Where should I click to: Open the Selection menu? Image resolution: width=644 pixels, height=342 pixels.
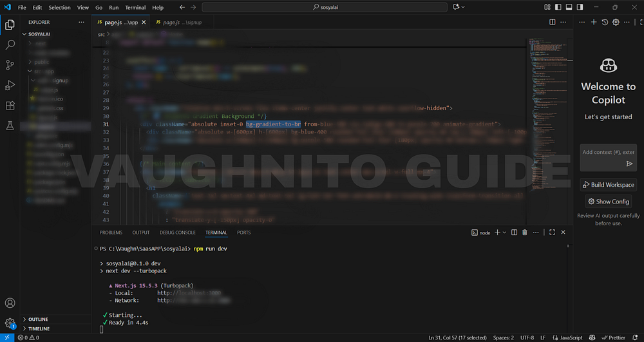pyautogui.click(x=59, y=7)
